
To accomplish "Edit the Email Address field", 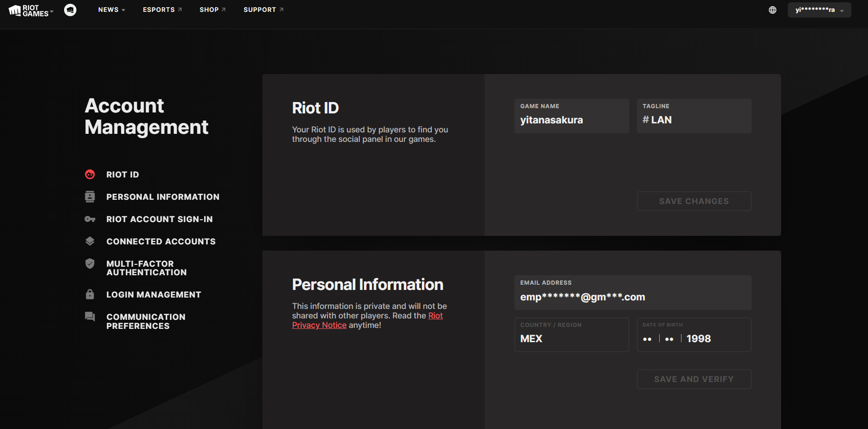I will pos(633,292).
